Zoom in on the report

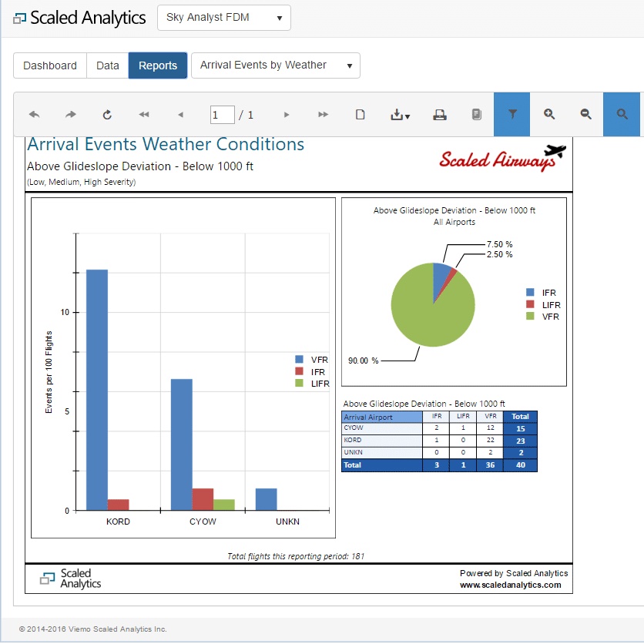point(549,114)
